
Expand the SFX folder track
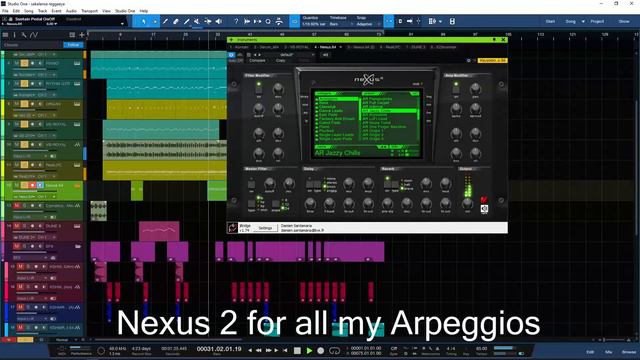[x=78, y=247]
